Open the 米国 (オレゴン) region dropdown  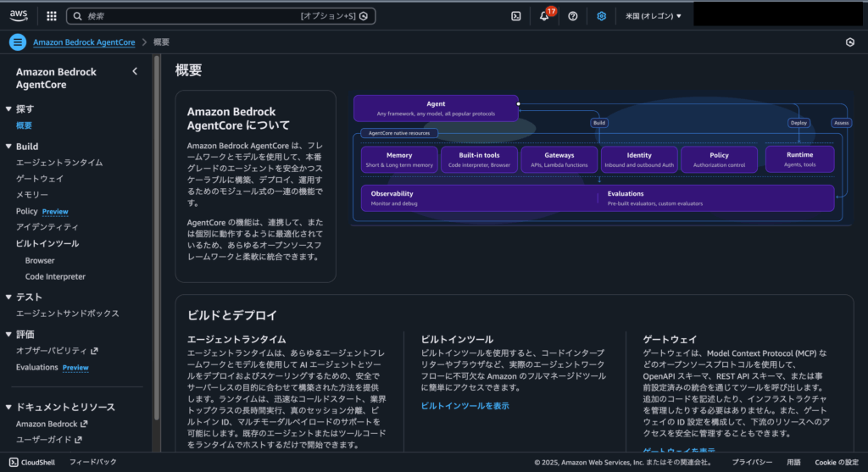tap(653, 15)
